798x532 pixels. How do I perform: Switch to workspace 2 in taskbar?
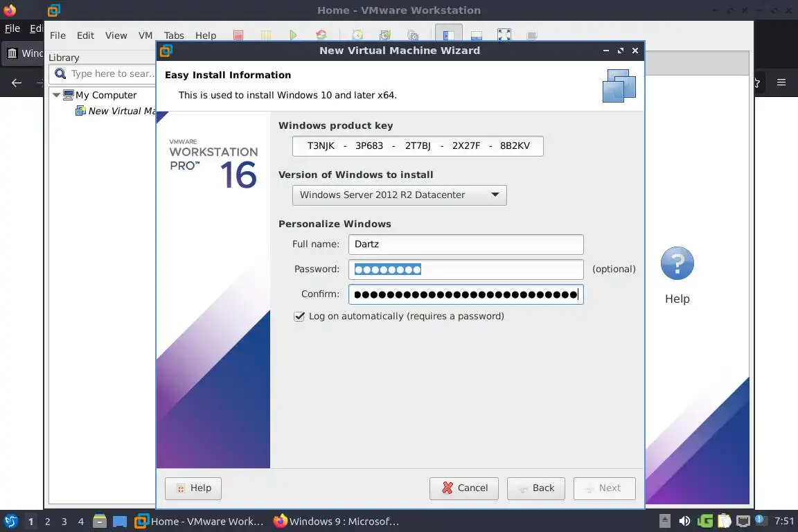pyautogui.click(x=47, y=522)
